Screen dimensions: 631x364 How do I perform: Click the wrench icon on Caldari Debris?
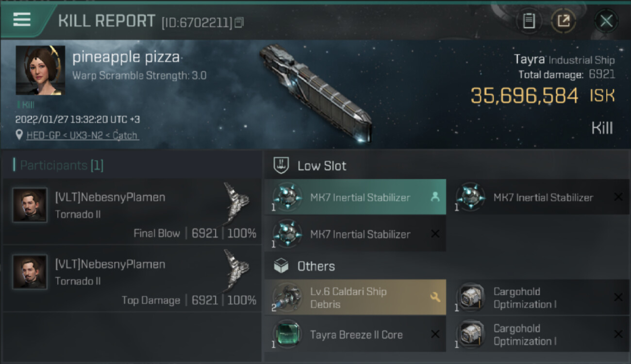pos(435,297)
